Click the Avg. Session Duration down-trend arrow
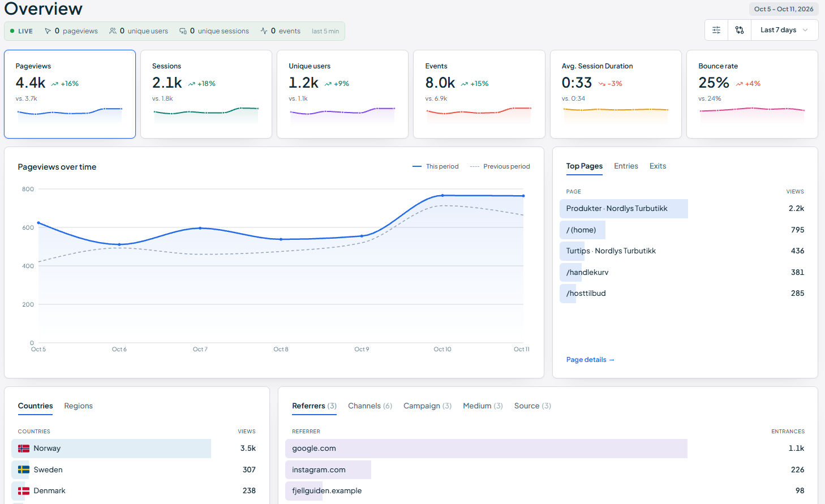 click(602, 84)
